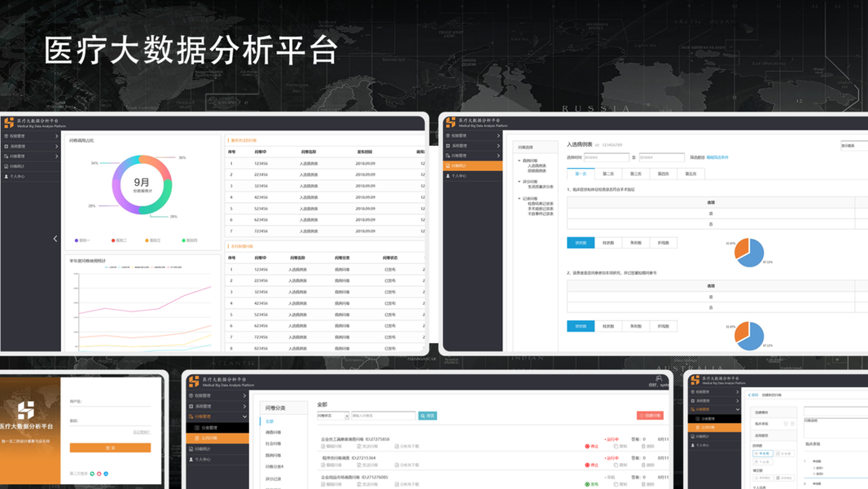Click the user avatar icon in questionnaire list window

click(x=659, y=379)
